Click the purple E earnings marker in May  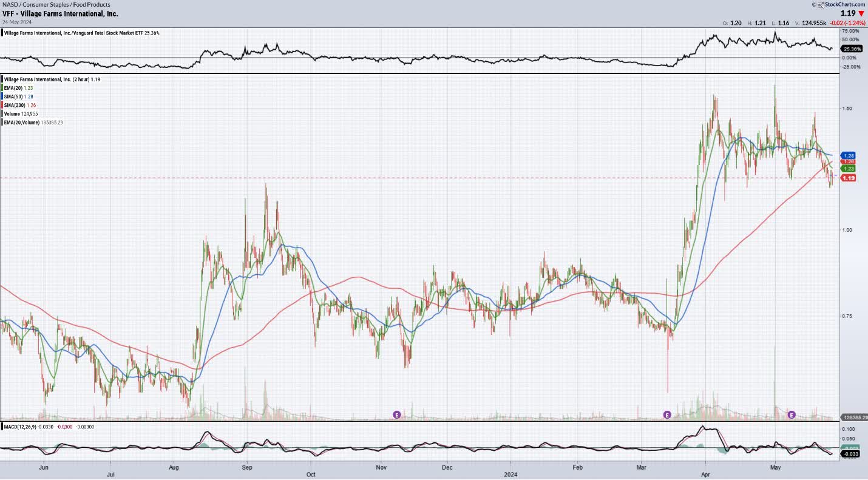pyautogui.click(x=791, y=414)
